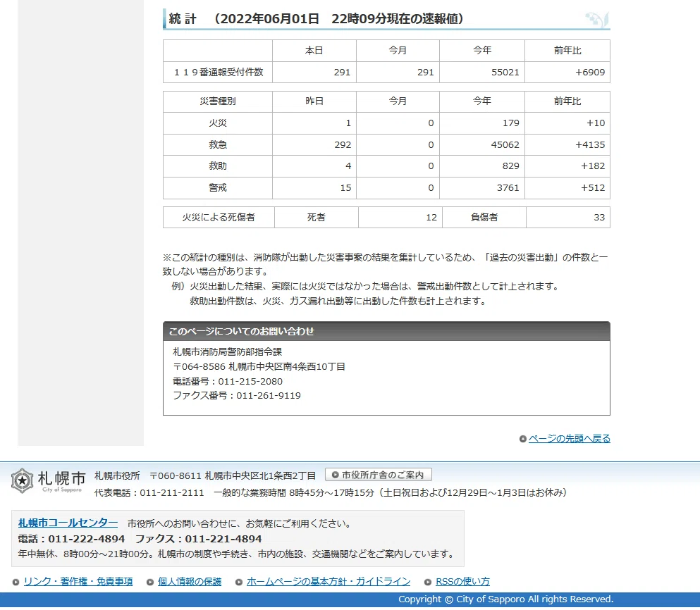Click the 救助 row label
The height and width of the screenshot is (610, 700).
tap(218, 166)
